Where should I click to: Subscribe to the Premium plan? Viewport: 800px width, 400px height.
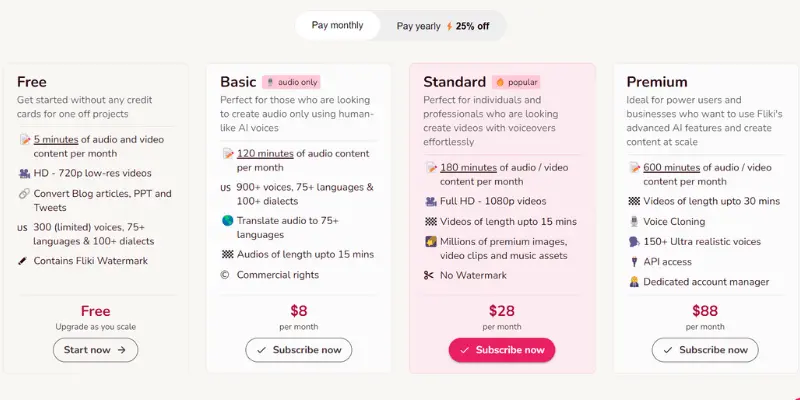[705, 350]
